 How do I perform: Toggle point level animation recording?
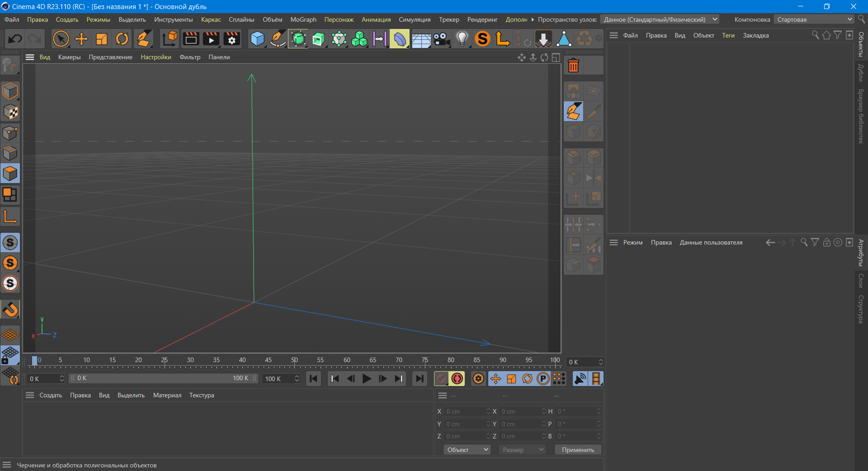pos(559,379)
